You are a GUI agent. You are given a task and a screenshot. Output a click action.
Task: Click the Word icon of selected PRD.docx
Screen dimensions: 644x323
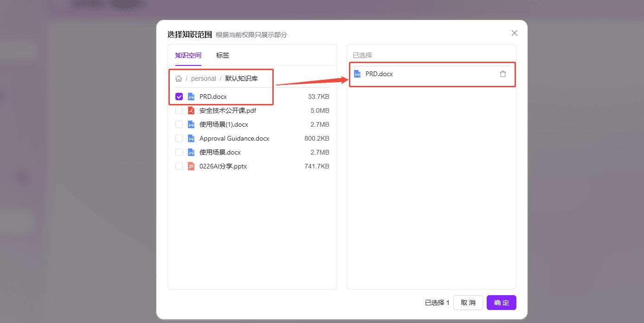pyautogui.click(x=357, y=74)
